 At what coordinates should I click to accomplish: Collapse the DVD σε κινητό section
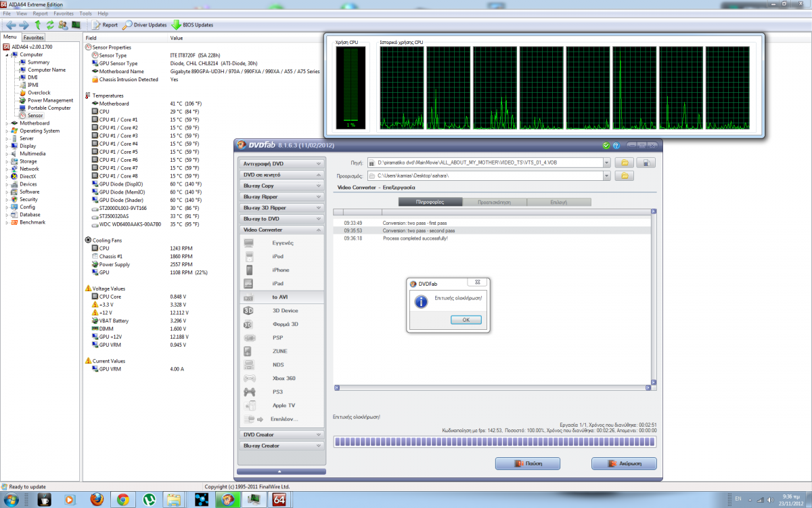point(282,175)
